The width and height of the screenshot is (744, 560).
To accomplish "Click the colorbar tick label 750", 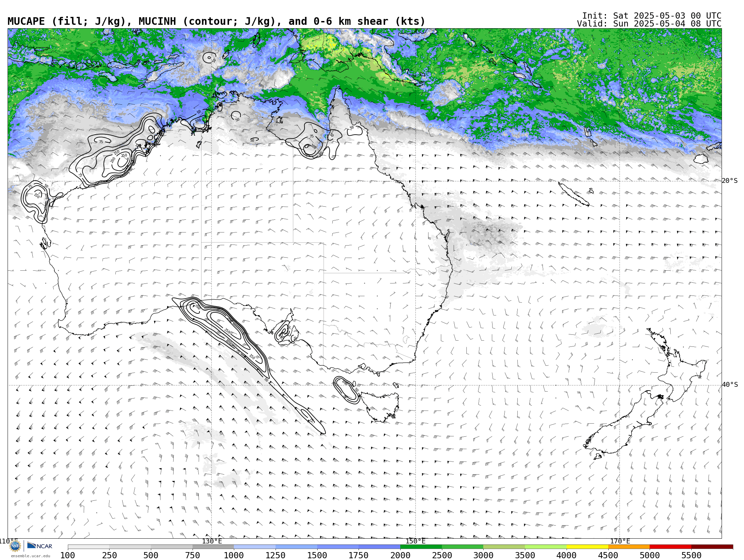I will click(x=193, y=556).
